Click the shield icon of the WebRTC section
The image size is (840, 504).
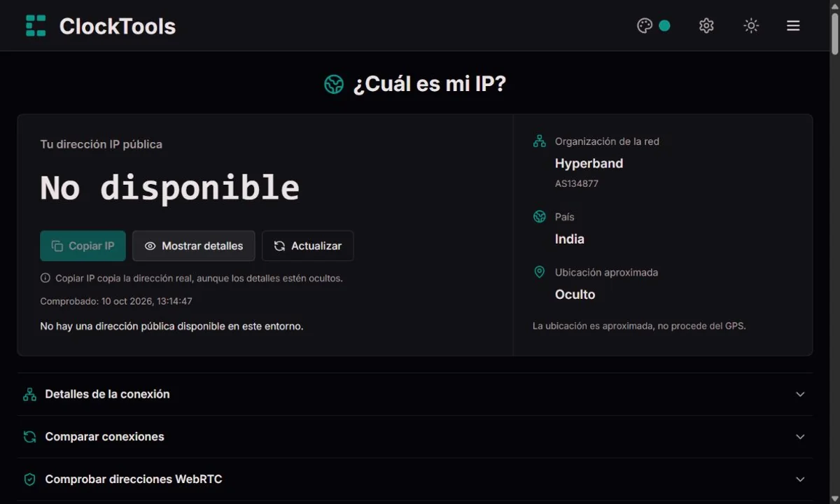click(x=29, y=479)
